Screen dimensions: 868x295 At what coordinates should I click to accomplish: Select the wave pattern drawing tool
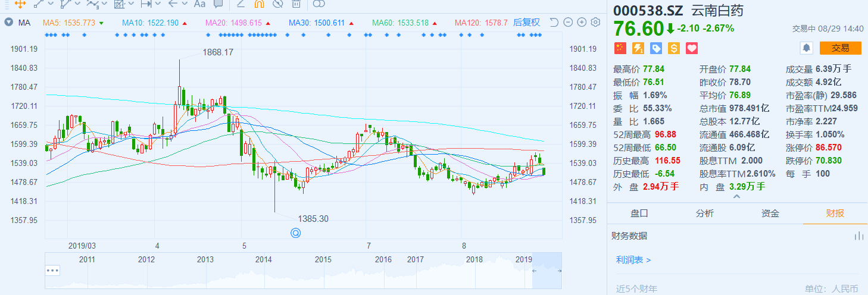pyautogui.click(x=92, y=4)
